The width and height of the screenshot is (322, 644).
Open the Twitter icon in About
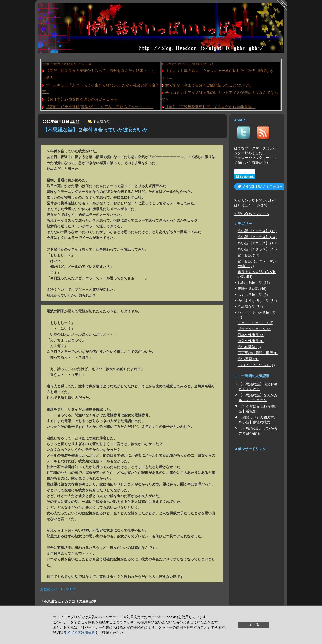click(244, 133)
